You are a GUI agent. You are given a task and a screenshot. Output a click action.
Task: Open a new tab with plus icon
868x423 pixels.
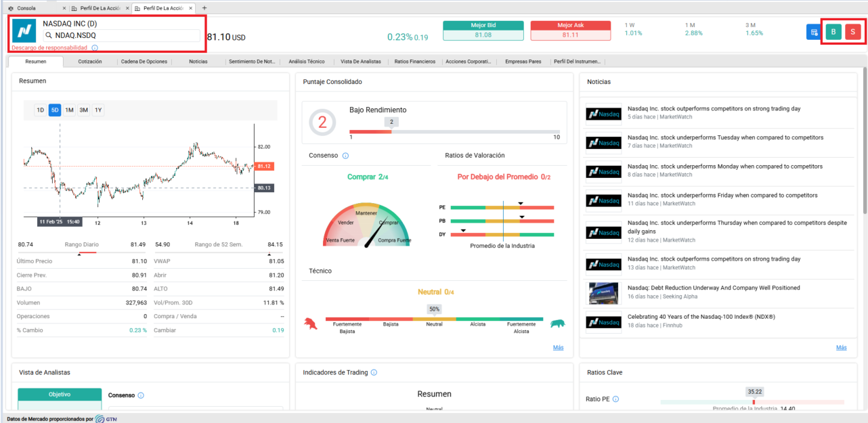(205, 8)
